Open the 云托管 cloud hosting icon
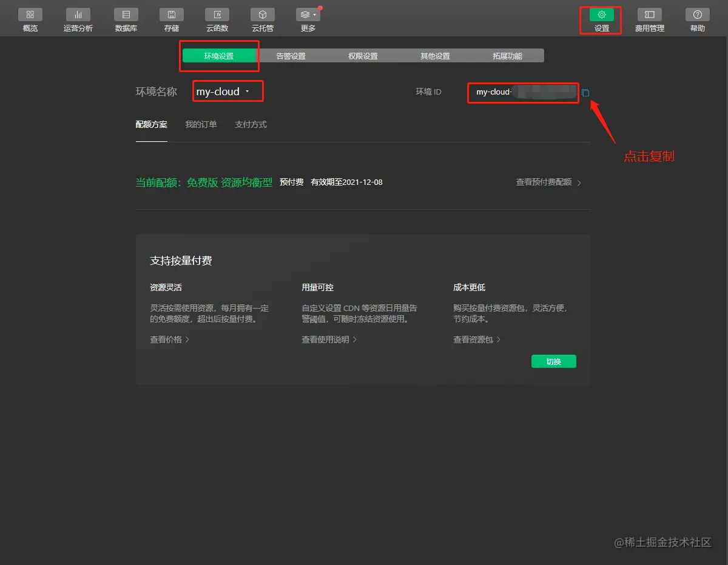The height and width of the screenshot is (565, 728). (263, 15)
